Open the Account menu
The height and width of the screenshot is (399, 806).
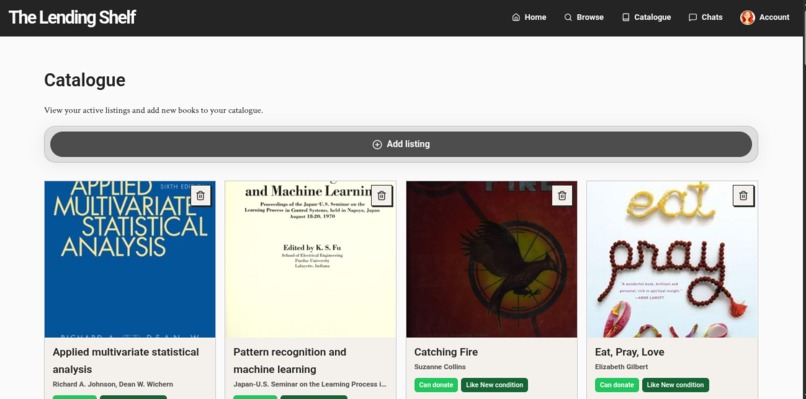pyautogui.click(x=765, y=17)
